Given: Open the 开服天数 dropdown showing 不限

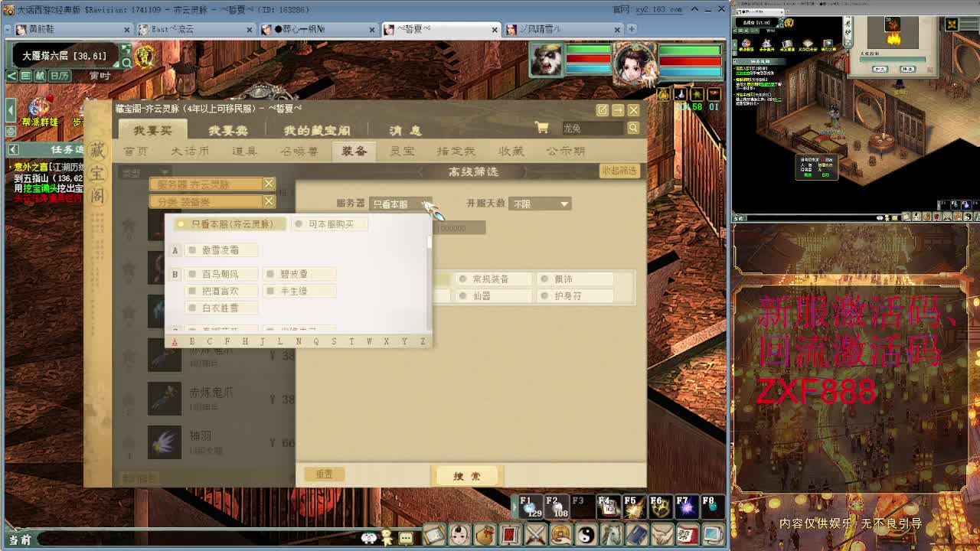Looking at the screenshot, I should (x=540, y=204).
